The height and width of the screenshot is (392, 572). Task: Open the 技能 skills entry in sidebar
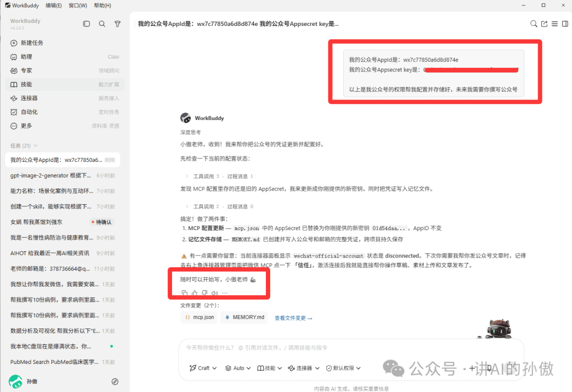point(65,85)
